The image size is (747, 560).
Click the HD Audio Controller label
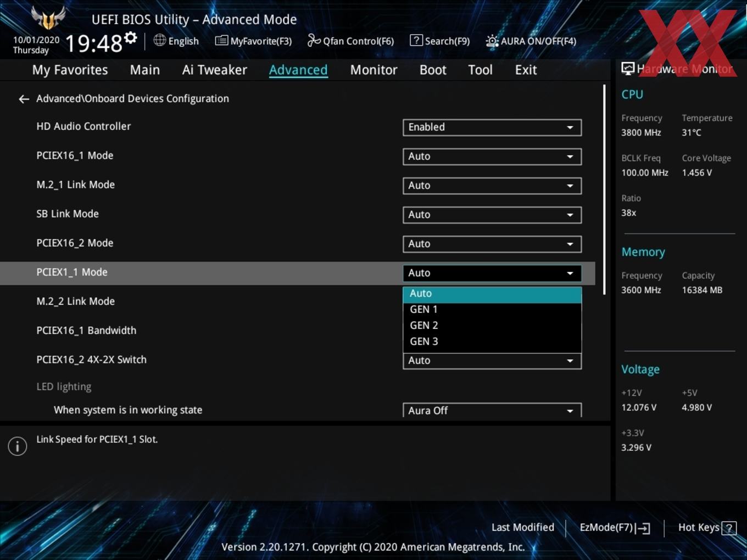coord(83,126)
